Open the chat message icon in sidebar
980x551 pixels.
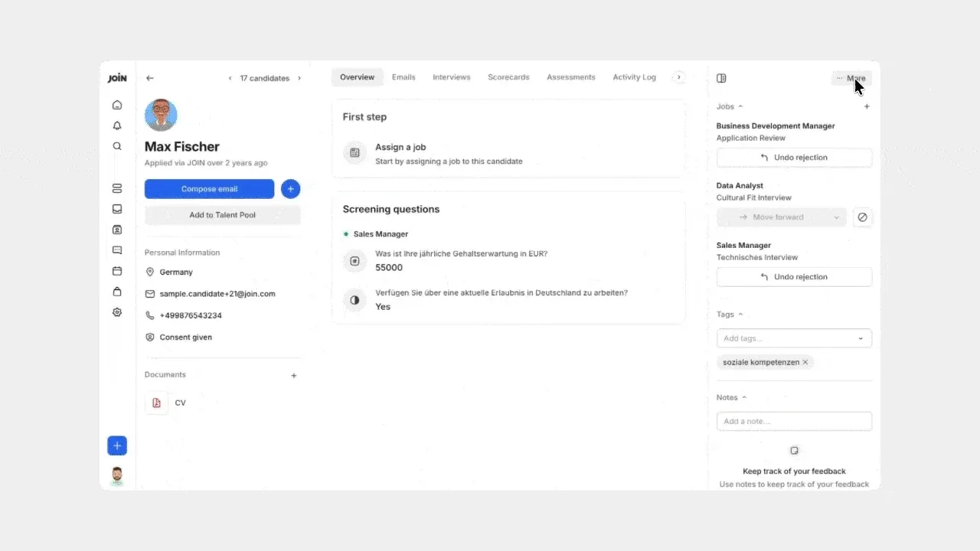pos(117,250)
